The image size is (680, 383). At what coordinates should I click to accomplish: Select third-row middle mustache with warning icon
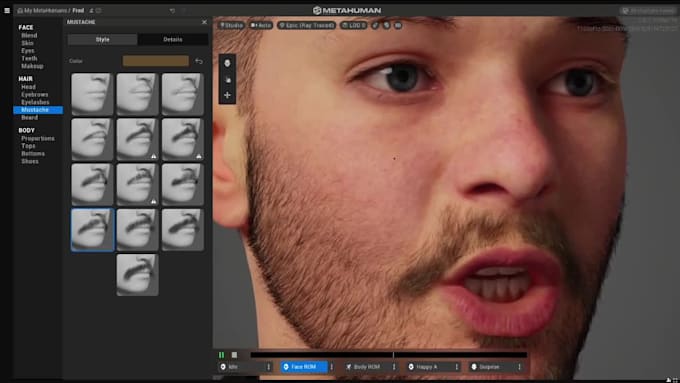click(137, 184)
